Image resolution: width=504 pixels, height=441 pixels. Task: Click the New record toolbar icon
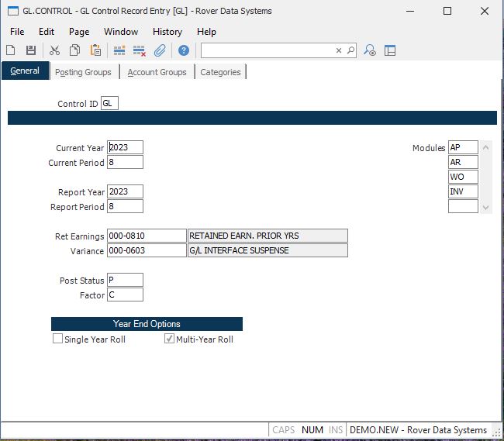coord(11,50)
